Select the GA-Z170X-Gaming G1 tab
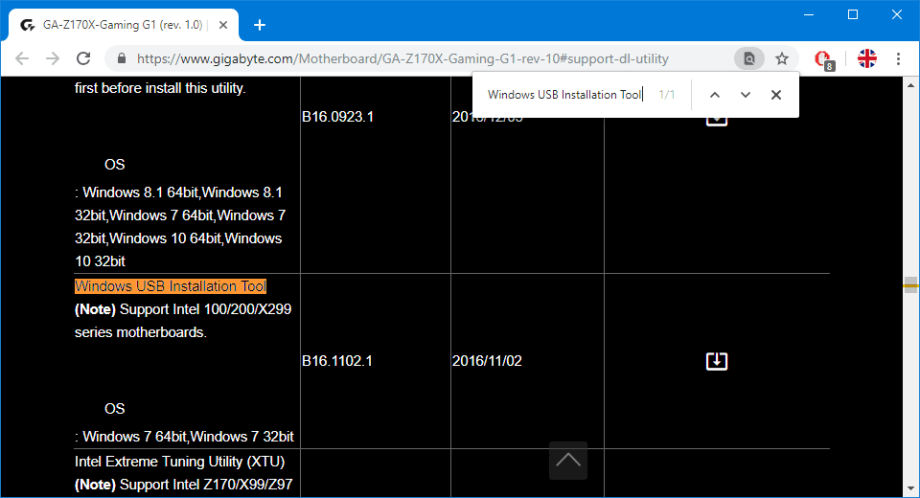This screenshot has width=920, height=498. pos(120,25)
